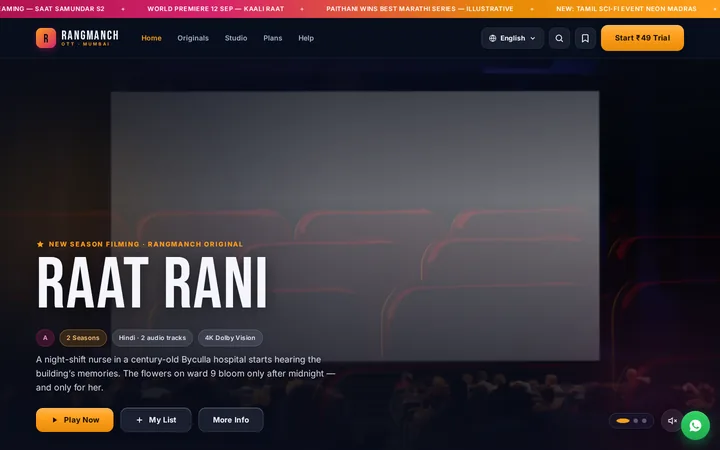The height and width of the screenshot is (450, 720).
Task: Click the Hindi 2 audio tracks badge
Action: click(152, 338)
